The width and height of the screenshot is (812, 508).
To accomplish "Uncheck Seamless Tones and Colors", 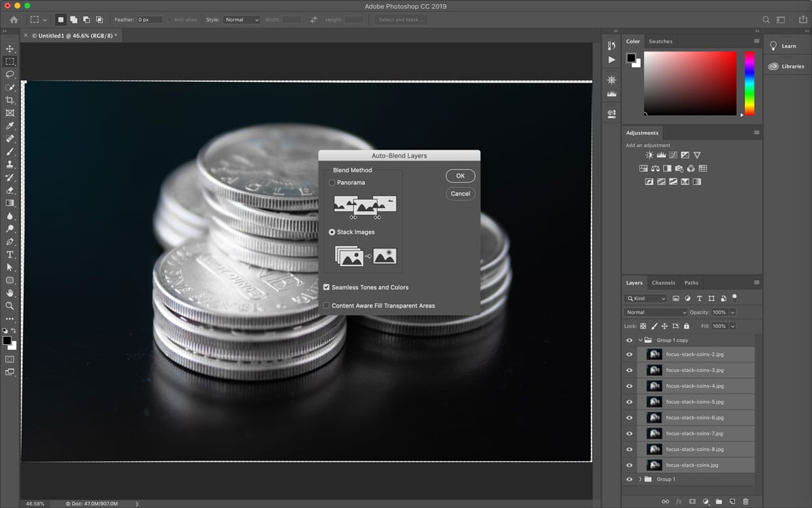I will click(327, 287).
